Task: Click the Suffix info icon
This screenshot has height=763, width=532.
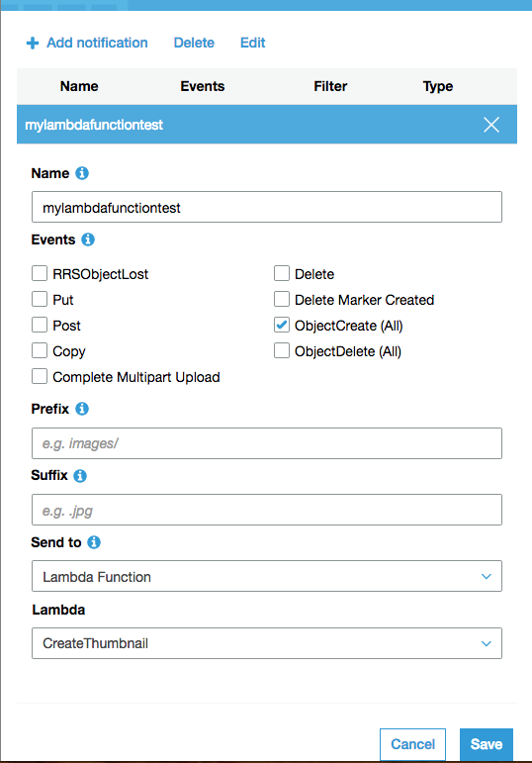Action: coord(80,475)
